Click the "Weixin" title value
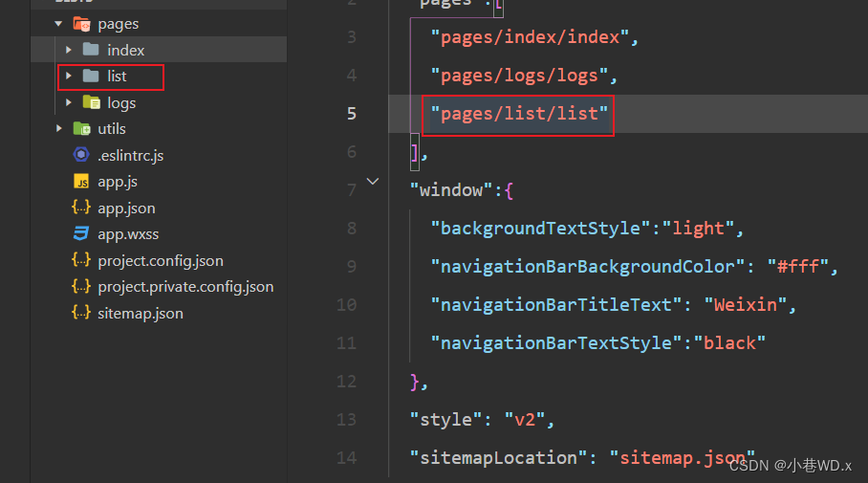 pyautogui.click(x=745, y=305)
